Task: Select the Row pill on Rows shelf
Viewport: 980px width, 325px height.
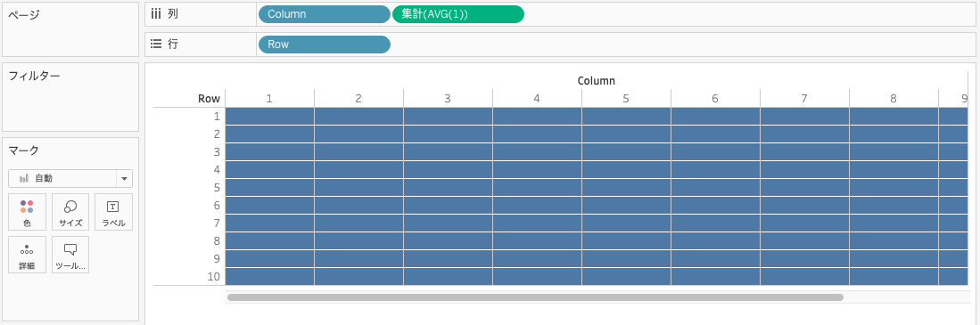Action: point(325,45)
